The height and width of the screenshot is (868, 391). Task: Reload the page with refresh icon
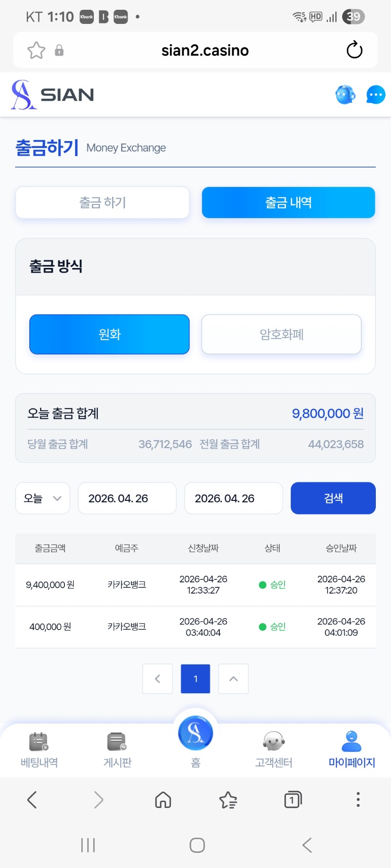click(354, 50)
